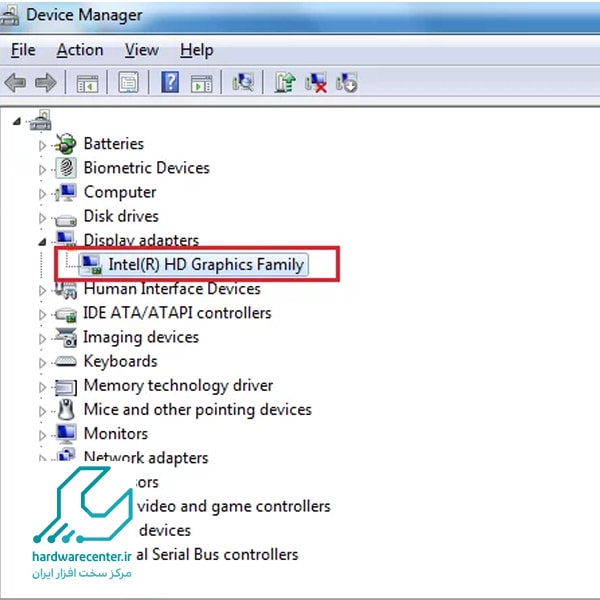This screenshot has width=600, height=600.
Task: Expand the Keyboards category
Action: (42, 363)
